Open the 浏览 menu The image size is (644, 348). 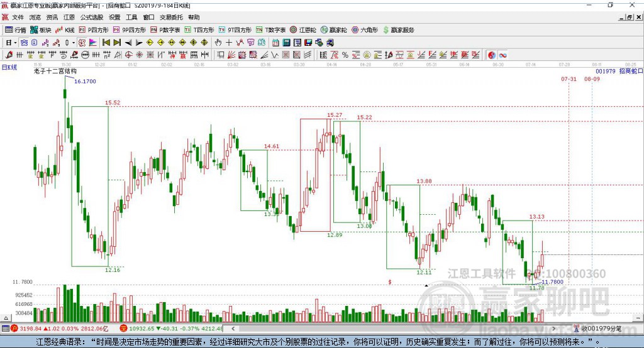[x=35, y=17]
